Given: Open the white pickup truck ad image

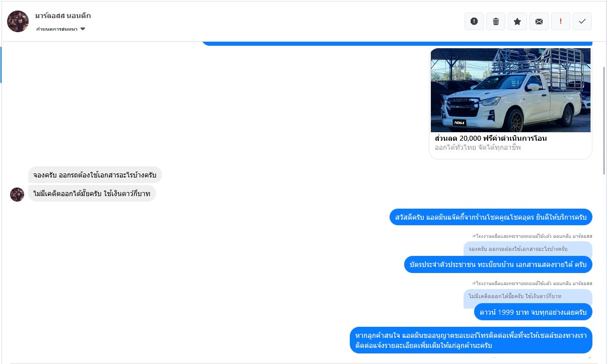Looking at the screenshot, I should [x=510, y=90].
